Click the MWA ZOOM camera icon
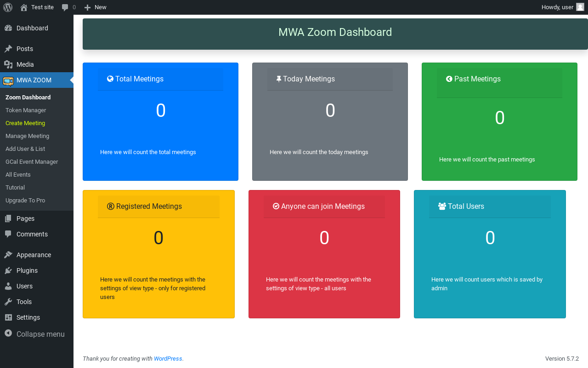This screenshot has width=588, height=368. coord(8,80)
